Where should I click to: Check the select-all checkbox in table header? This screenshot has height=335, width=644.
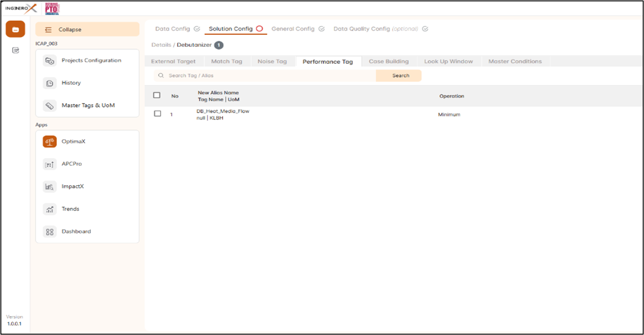[x=157, y=96]
